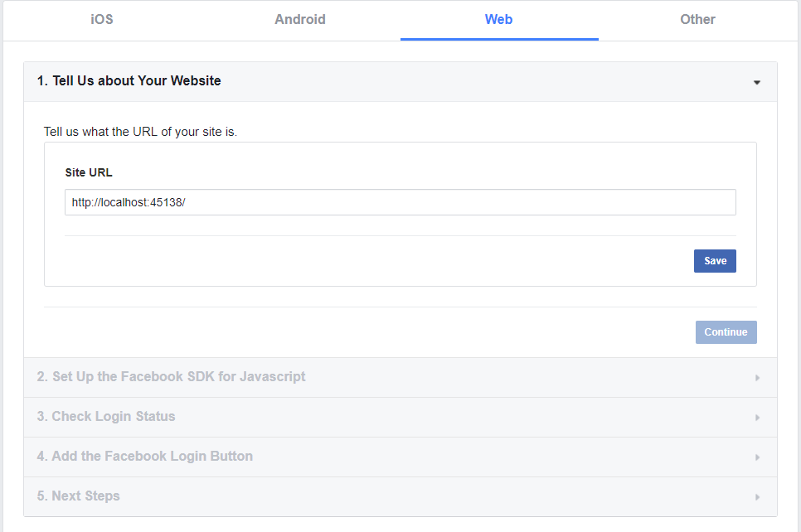Screen dimensions: 801x532
Task: Expand arrow beside Check Login Status
Action: 757,418
